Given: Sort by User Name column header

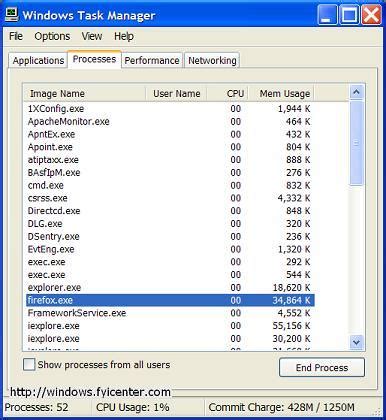Looking at the screenshot, I should click(x=176, y=93).
